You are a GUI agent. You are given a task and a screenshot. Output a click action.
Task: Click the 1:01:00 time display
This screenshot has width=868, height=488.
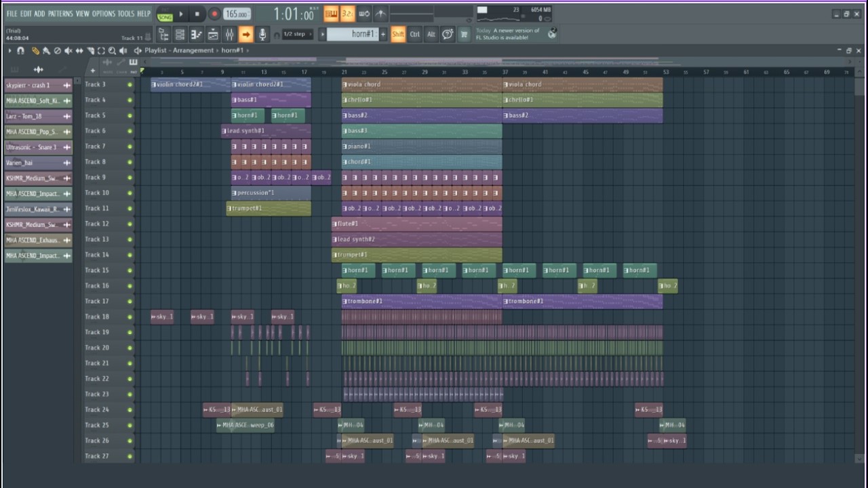click(293, 14)
